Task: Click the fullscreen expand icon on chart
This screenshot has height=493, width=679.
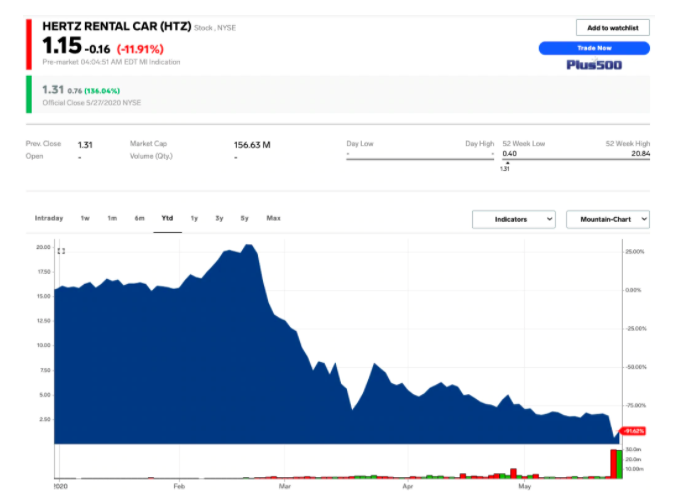Action: tap(61, 251)
